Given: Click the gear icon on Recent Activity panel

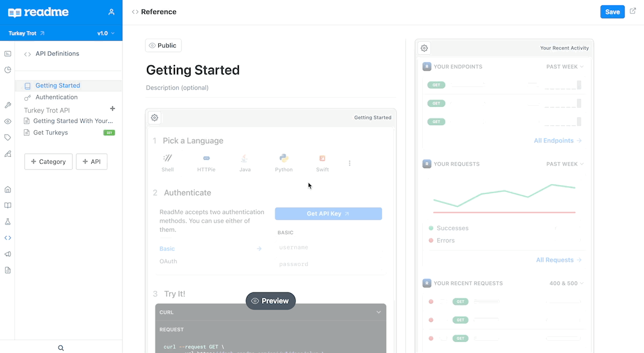Looking at the screenshot, I should point(424,48).
